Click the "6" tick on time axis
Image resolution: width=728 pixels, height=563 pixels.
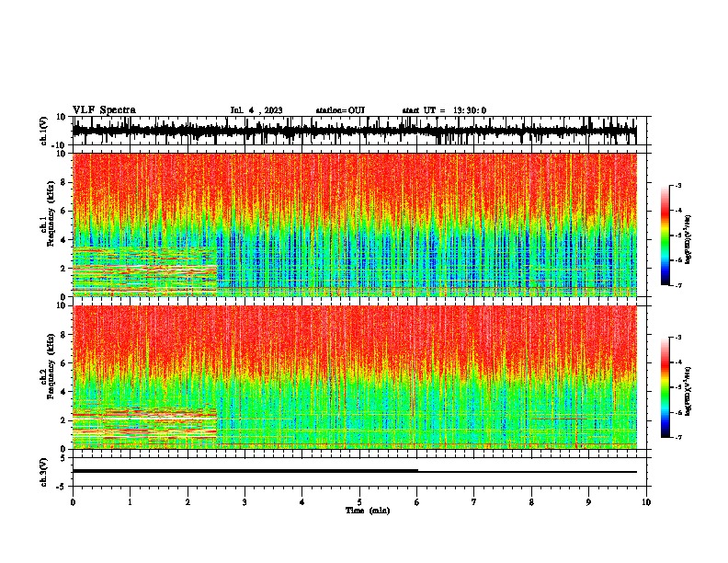(417, 502)
